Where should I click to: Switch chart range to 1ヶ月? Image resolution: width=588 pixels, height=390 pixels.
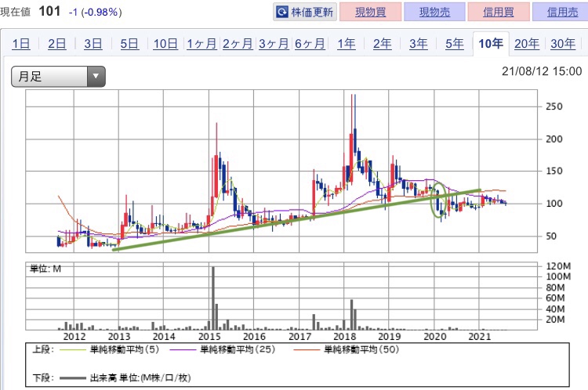(201, 44)
